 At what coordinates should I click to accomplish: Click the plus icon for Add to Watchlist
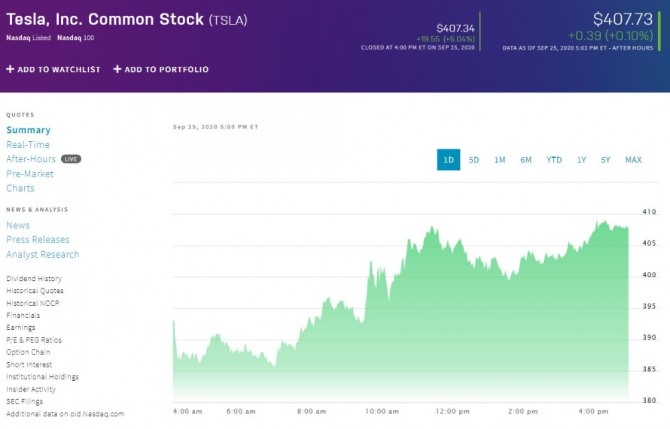click(10, 69)
